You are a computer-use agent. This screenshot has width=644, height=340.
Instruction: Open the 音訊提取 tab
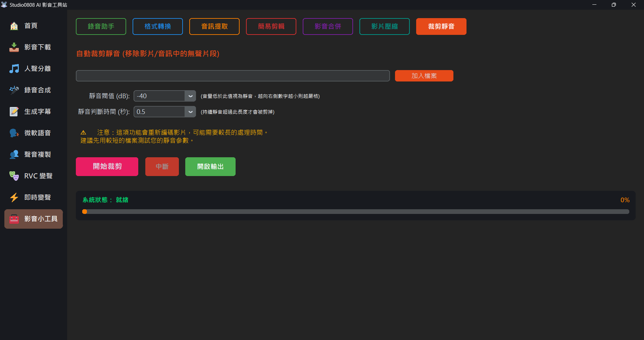tap(214, 26)
